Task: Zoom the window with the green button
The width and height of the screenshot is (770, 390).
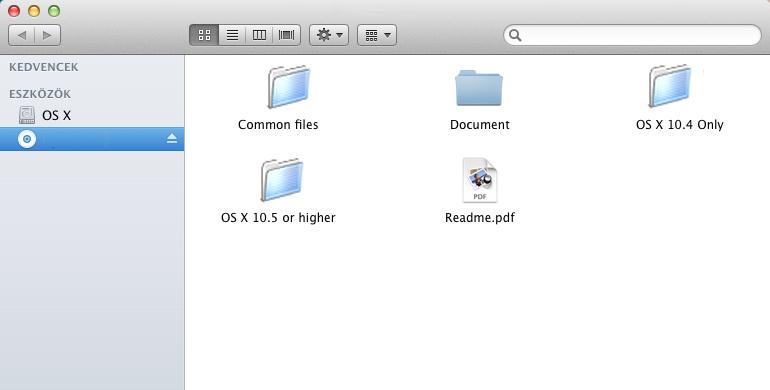Action: [54, 10]
